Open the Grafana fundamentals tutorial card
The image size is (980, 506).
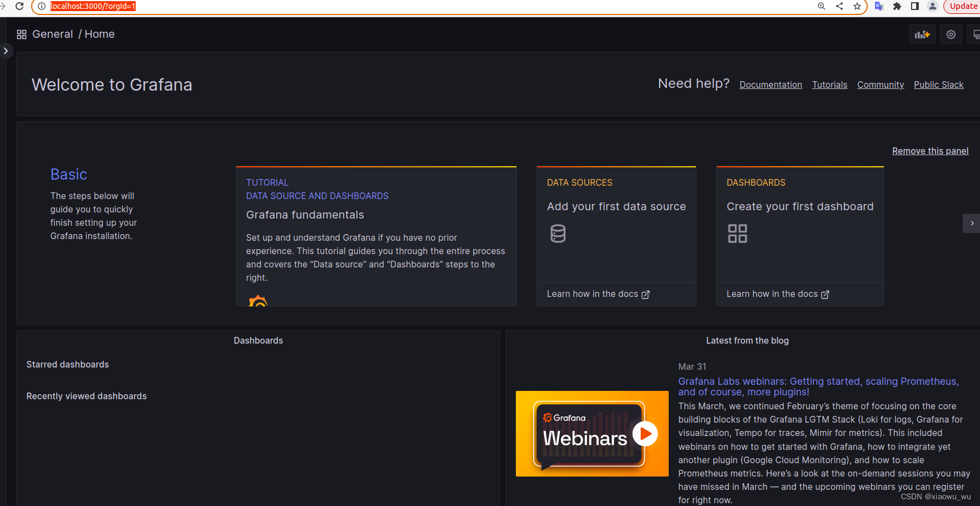click(376, 236)
